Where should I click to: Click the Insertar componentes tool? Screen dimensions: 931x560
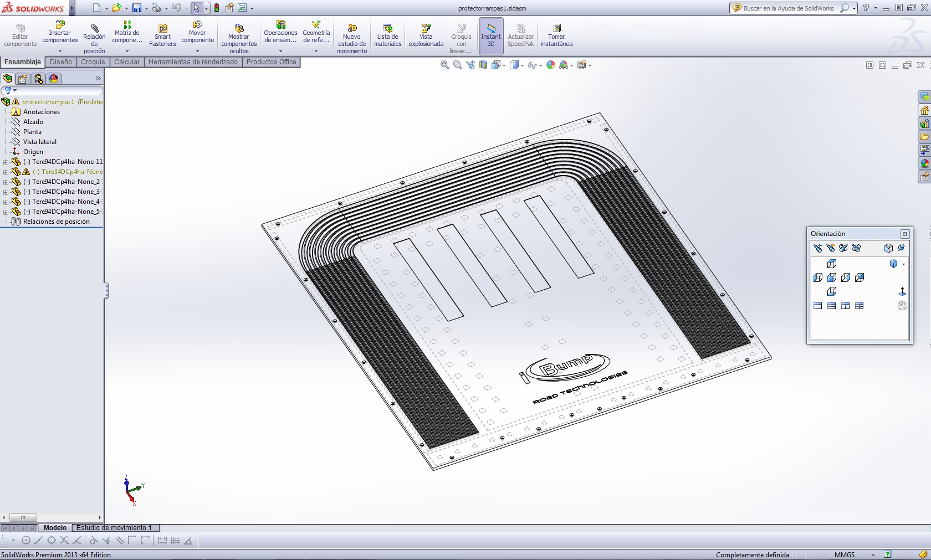tap(60, 32)
